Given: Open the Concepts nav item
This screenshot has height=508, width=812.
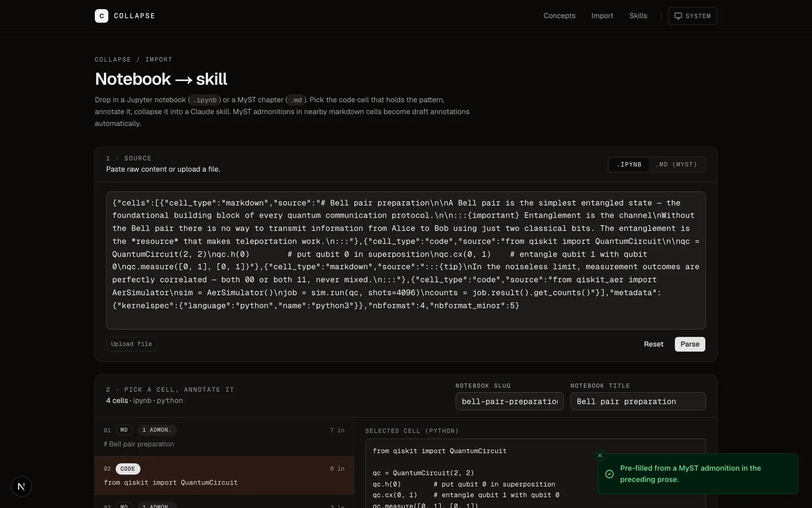Looking at the screenshot, I should 559,16.
